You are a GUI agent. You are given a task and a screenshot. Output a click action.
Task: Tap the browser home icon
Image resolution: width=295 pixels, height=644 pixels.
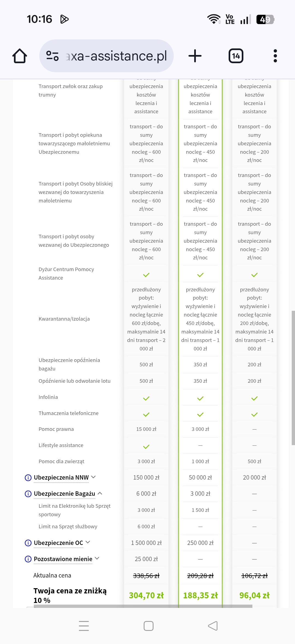click(20, 56)
